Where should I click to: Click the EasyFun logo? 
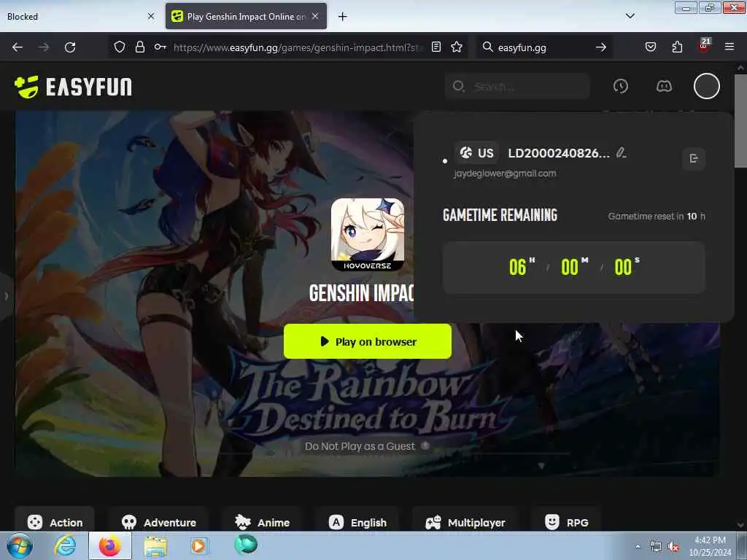click(74, 87)
